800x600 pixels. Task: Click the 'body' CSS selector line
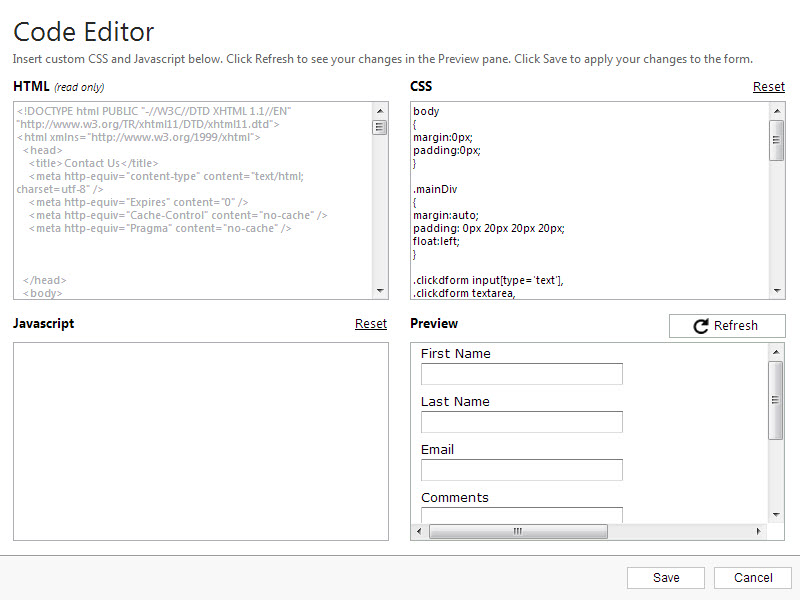(426, 111)
